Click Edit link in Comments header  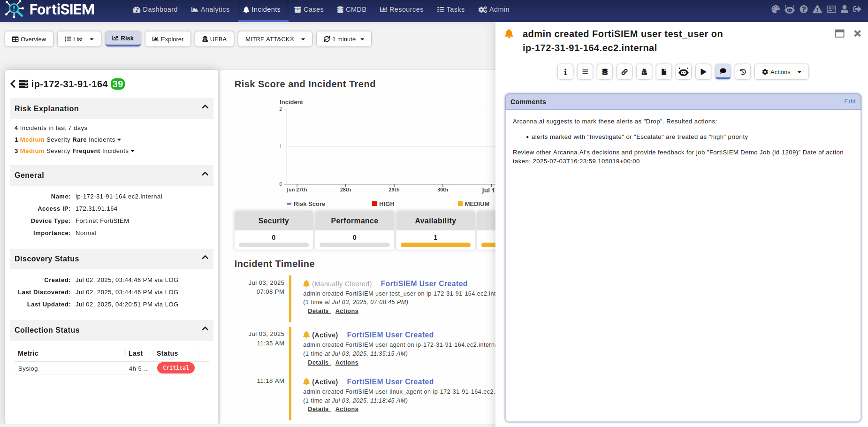pos(850,101)
